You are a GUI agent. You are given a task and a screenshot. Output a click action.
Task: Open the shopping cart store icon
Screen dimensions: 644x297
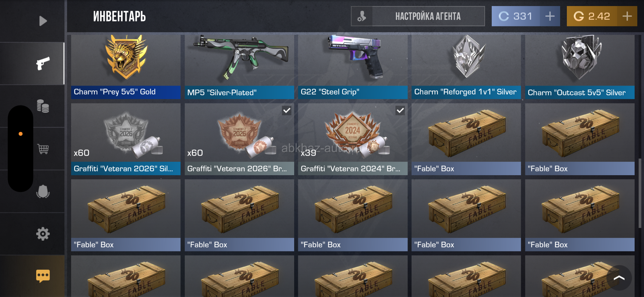click(43, 149)
